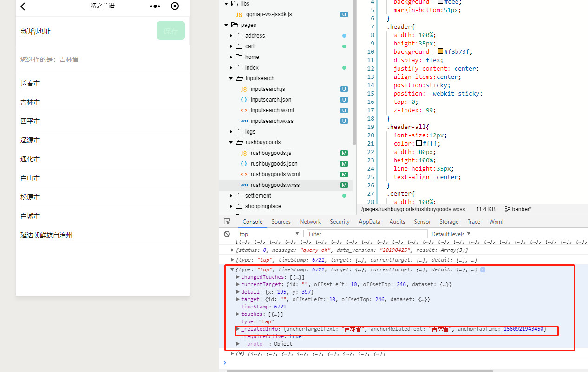Open rushbuygoods.json file

click(x=274, y=164)
